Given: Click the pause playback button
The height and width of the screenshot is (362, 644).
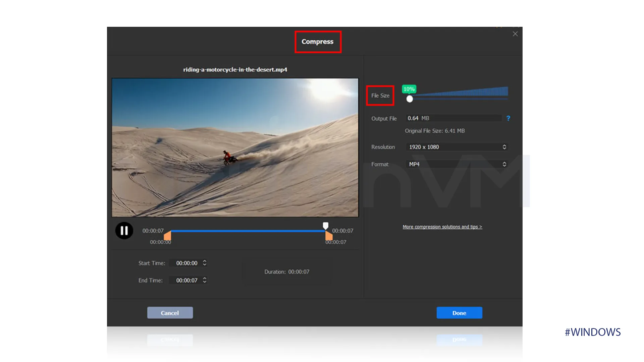Looking at the screenshot, I should 124,230.
